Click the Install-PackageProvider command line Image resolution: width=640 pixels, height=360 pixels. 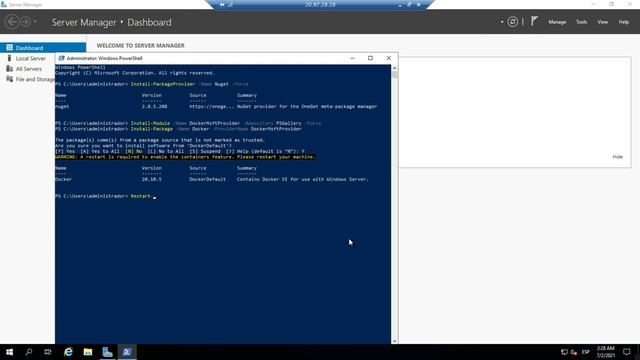click(x=151, y=84)
